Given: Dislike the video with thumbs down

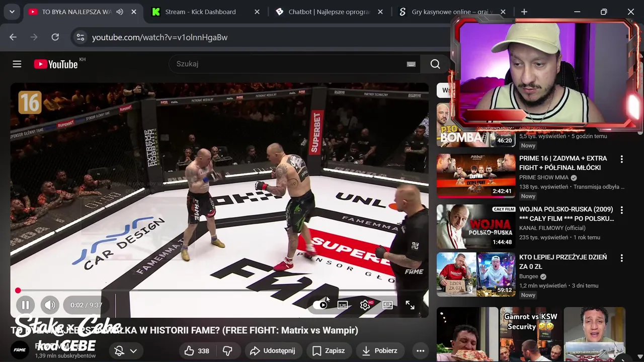Looking at the screenshot, I should click(x=227, y=350).
